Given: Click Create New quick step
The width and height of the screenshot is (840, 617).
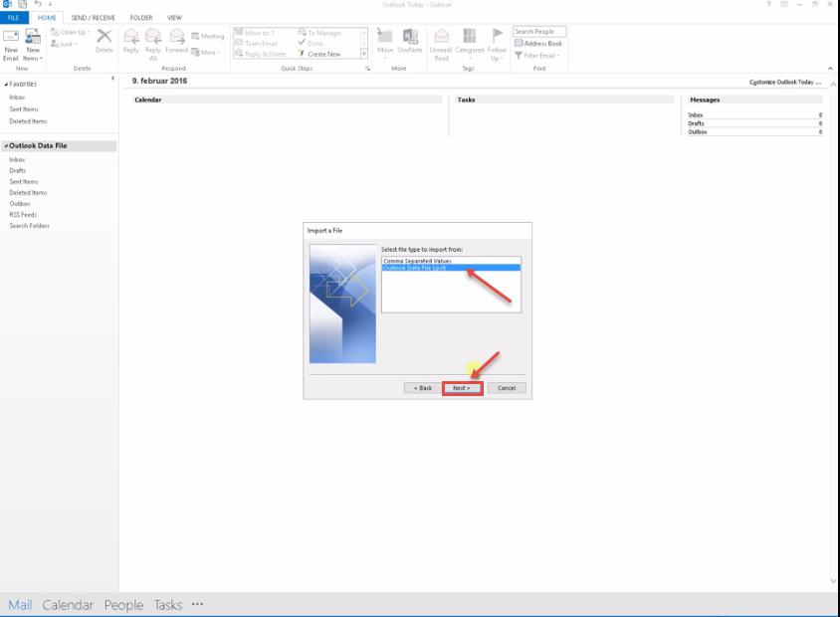Looking at the screenshot, I should (319, 54).
